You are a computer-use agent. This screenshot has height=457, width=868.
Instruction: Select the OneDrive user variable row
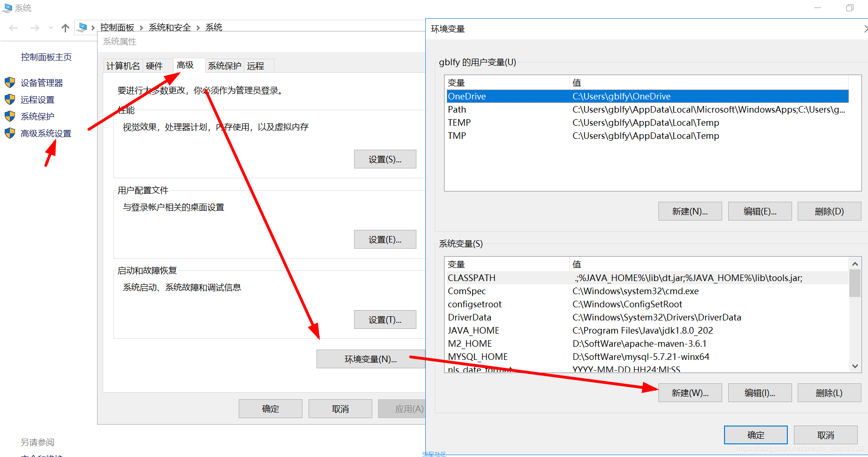[x=647, y=96]
